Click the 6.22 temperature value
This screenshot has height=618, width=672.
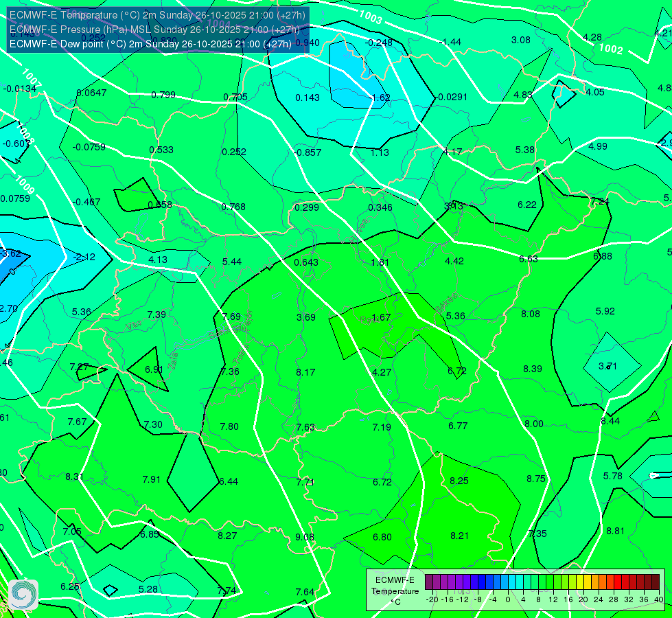(x=527, y=205)
